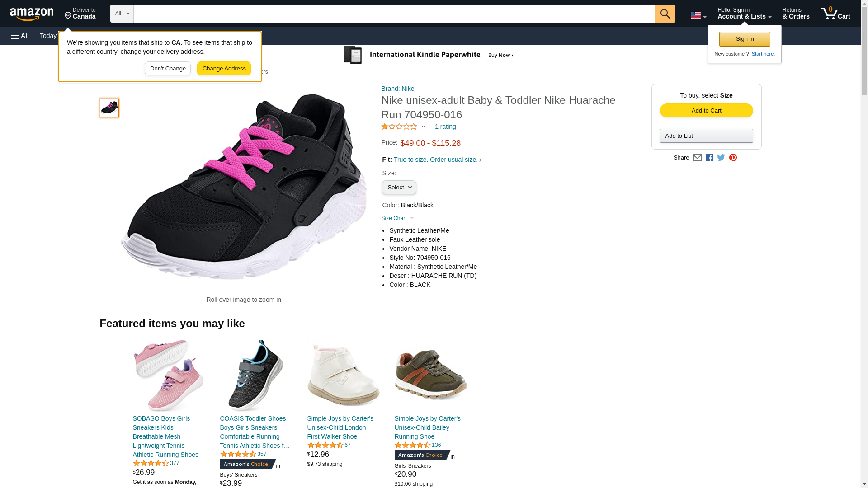Click the Add to Cart button
This screenshot has height=488, width=868.
click(706, 111)
